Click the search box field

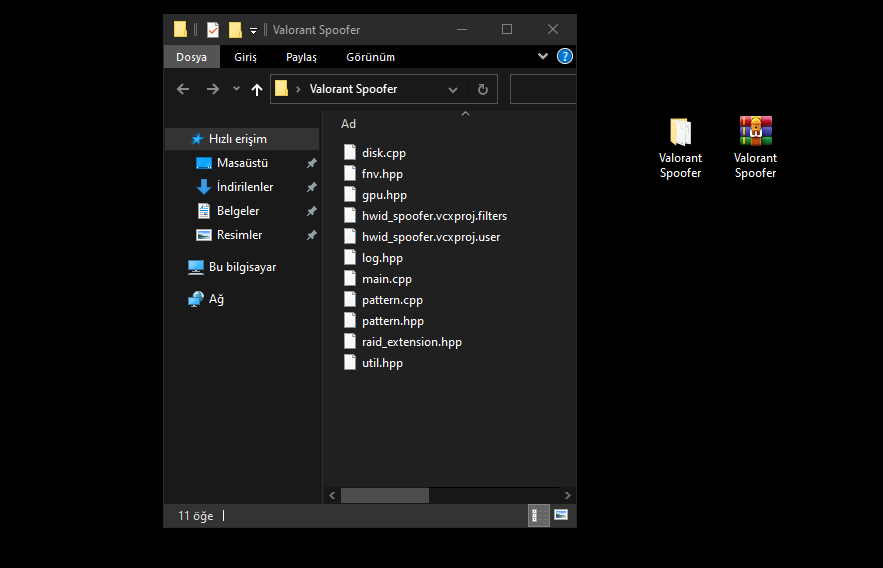[543, 89]
